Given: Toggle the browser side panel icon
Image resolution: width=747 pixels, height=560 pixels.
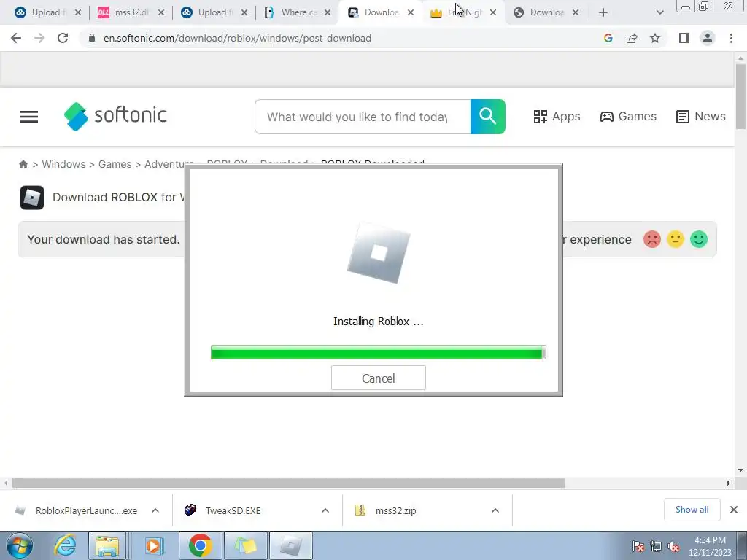Looking at the screenshot, I should click(684, 38).
